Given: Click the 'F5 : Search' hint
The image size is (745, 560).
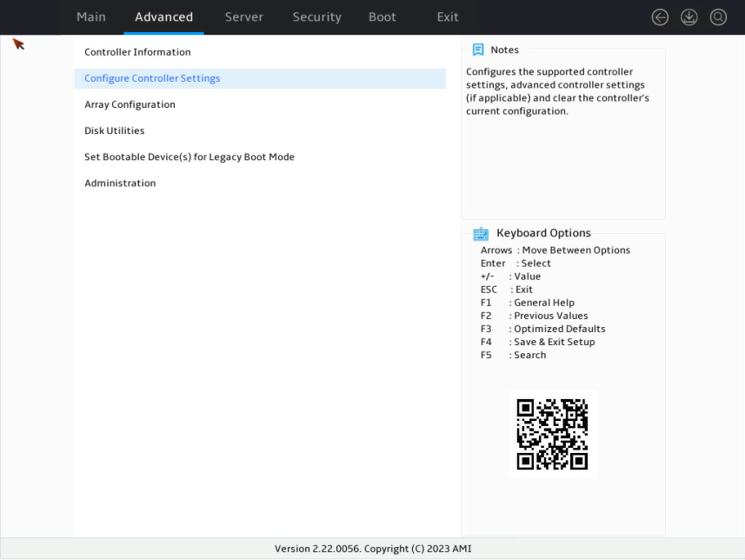Looking at the screenshot, I should point(513,355).
